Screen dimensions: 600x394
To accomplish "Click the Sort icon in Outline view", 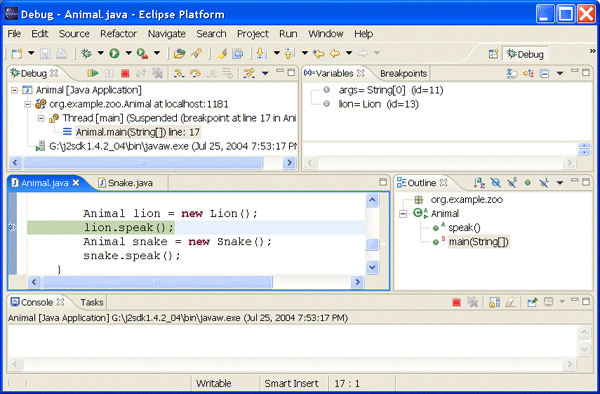I will [479, 183].
